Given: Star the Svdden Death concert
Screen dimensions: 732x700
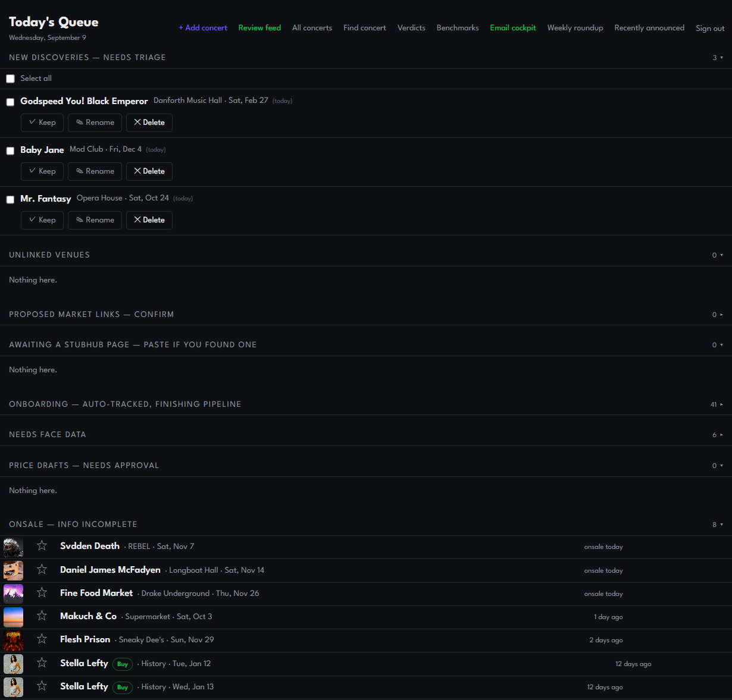Looking at the screenshot, I should pos(42,545).
